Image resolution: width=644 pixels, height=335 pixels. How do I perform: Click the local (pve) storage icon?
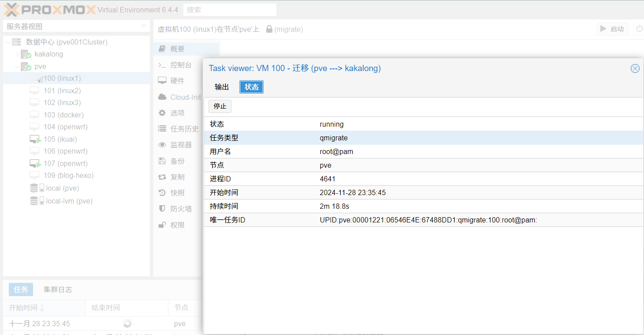[x=37, y=188]
